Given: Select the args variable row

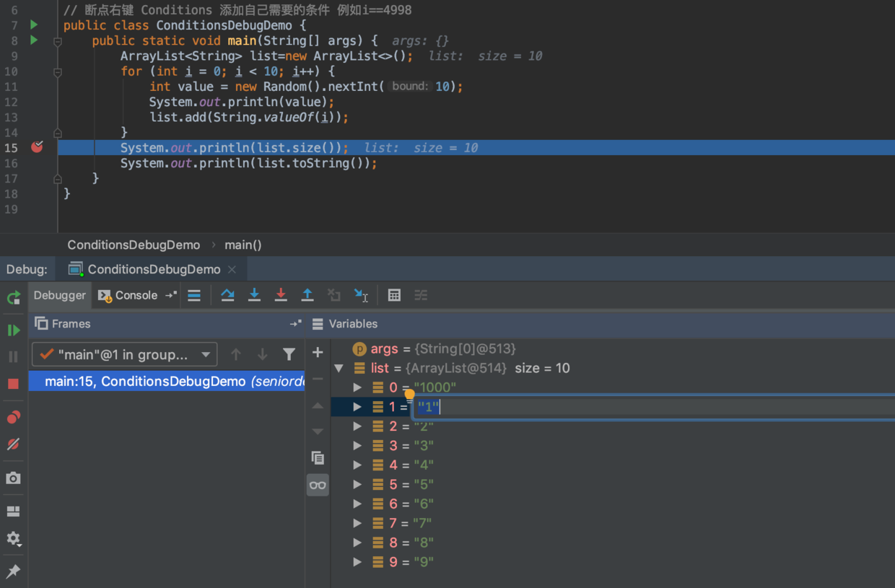Looking at the screenshot, I should [613, 348].
